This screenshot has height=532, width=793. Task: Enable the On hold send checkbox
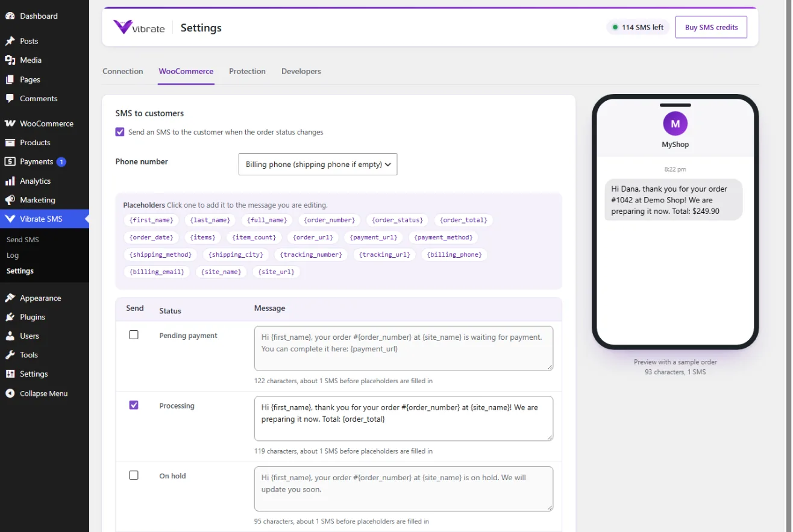pos(134,475)
